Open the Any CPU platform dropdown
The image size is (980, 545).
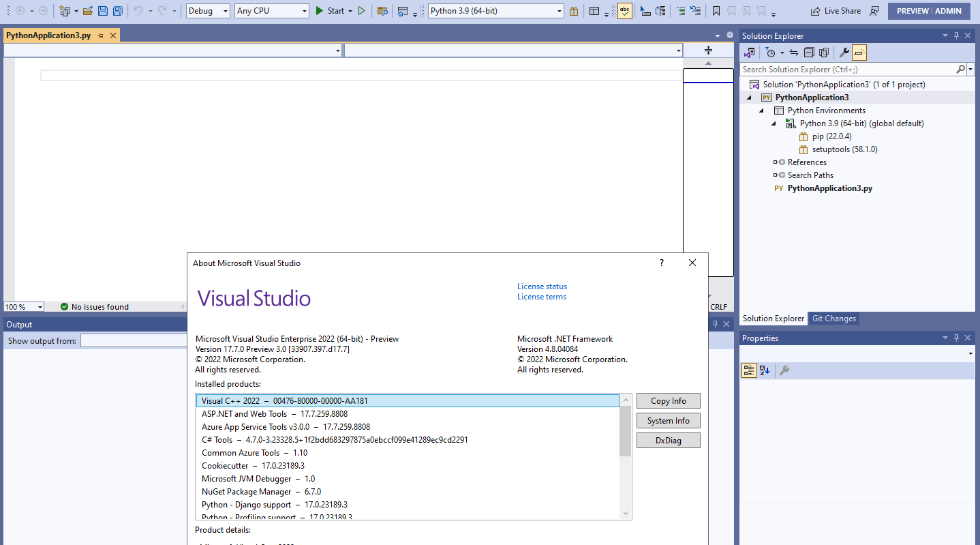point(271,10)
